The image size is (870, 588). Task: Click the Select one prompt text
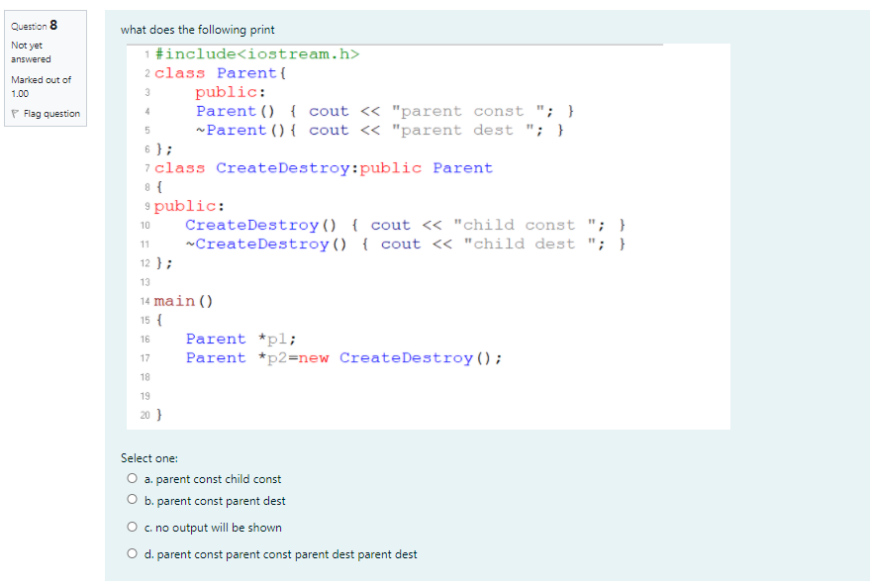[148, 457]
